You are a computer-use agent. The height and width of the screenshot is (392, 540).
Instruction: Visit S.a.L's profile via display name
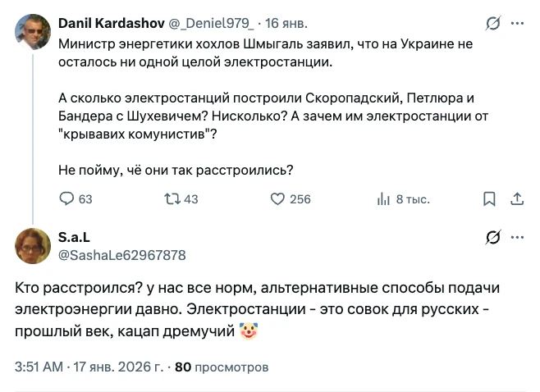tap(75, 237)
